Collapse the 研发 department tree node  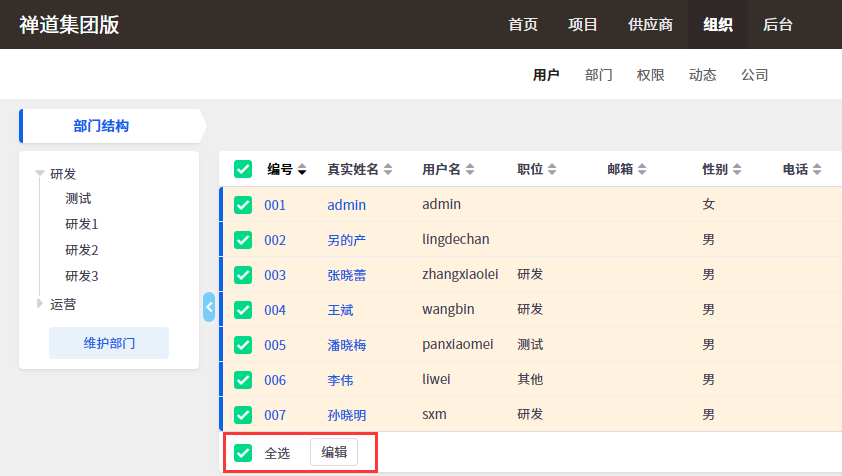tap(40, 173)
